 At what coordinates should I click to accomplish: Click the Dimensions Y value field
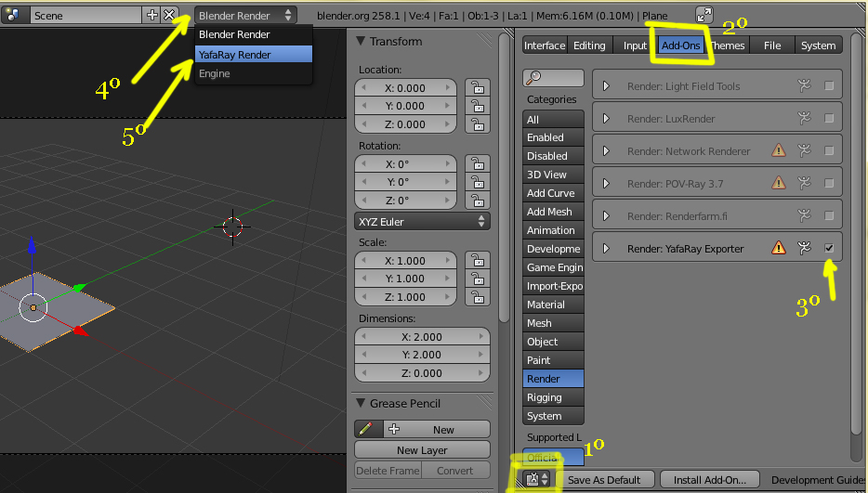pyautogui.click(x=422, y=354)
